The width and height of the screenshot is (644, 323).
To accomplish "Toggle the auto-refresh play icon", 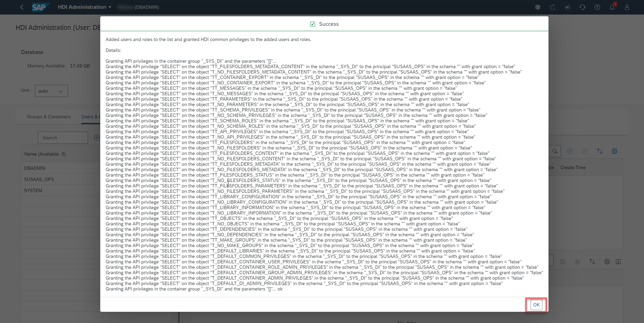I will click(567, 7).
